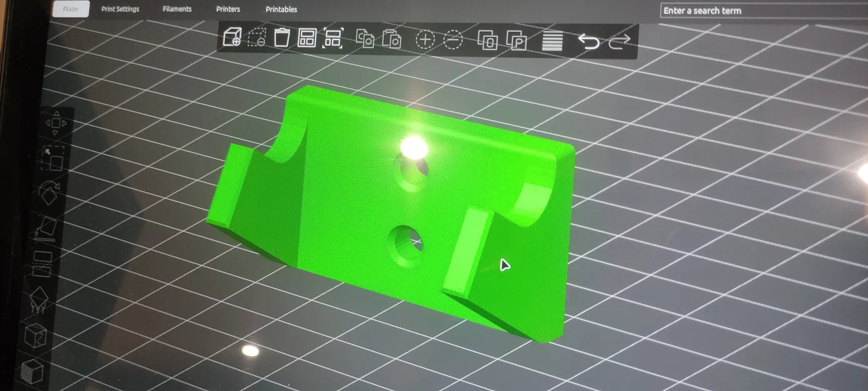Activate the Cut tool

tap(42, 263)
